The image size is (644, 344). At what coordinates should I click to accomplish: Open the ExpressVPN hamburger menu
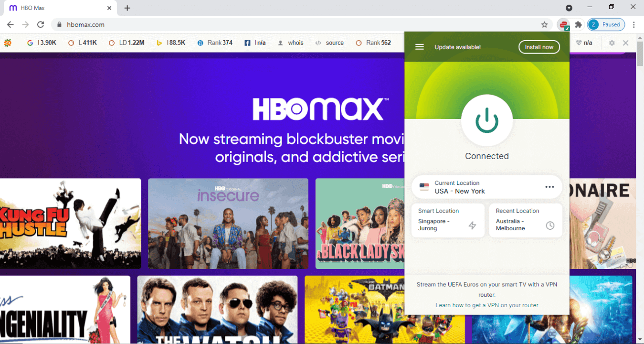(420, 47)
